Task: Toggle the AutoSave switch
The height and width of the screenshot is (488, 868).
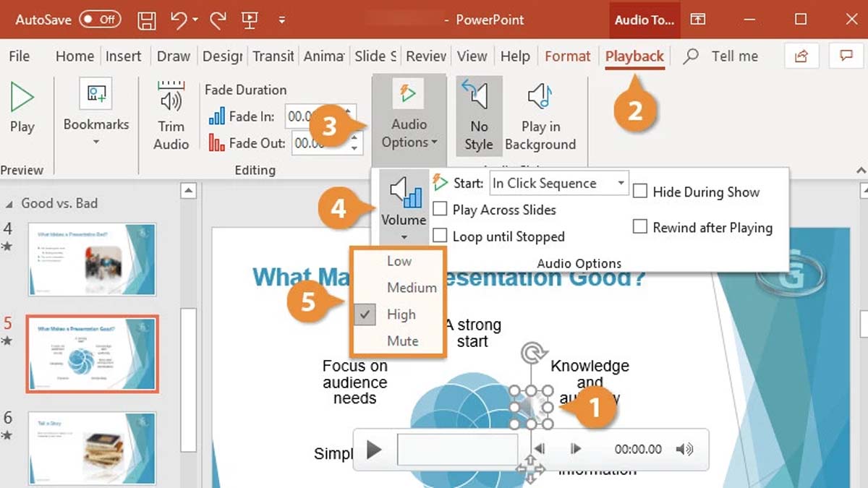Action: [100, 20]
